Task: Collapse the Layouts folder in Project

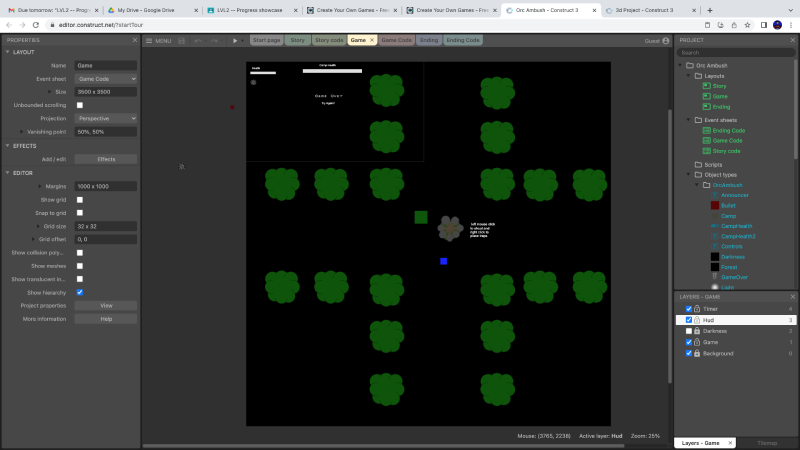Action: coord(687,75)
